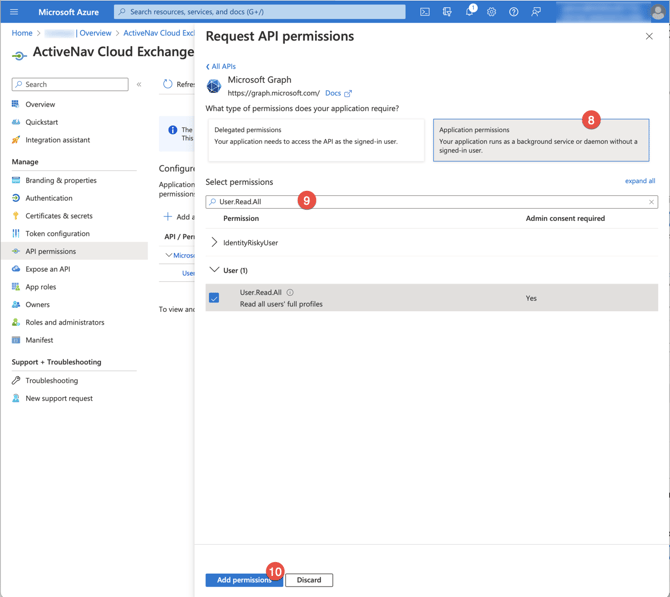Click the Microsoft Graph logo icon

pos(214,86)
